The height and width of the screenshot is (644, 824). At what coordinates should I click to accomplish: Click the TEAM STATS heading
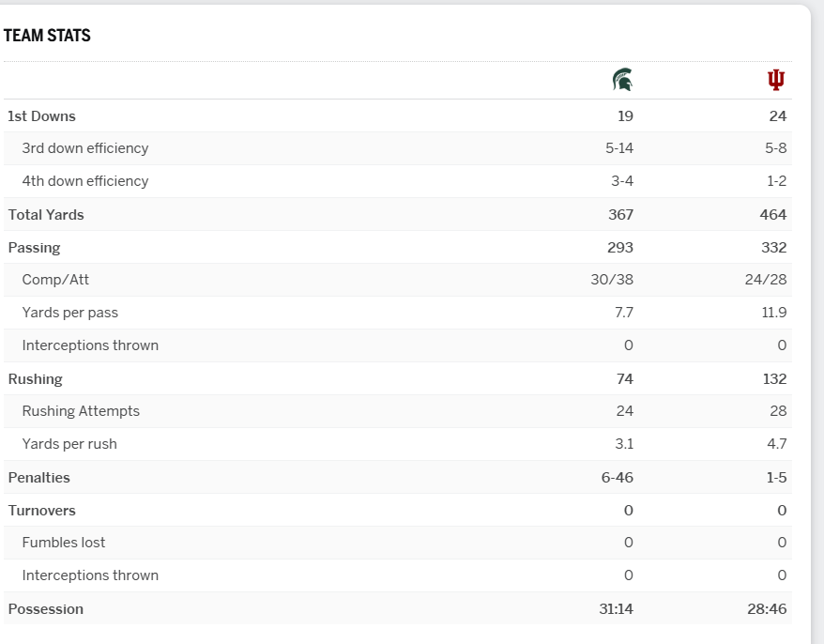click(x=47, y=36)
